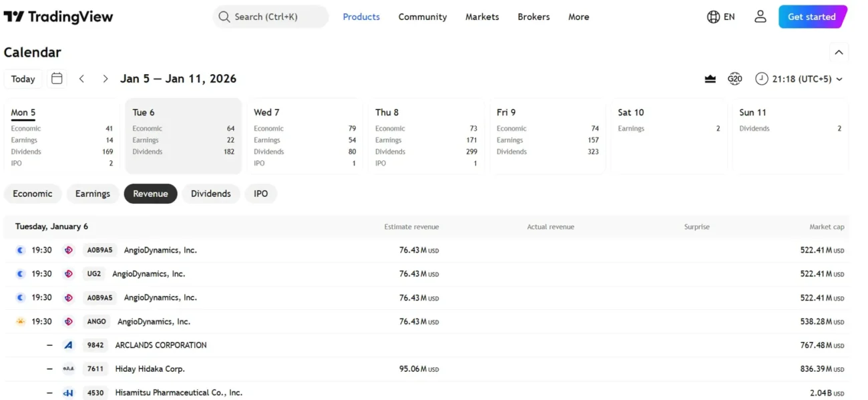
Task: Click the Get started button
Action: coord(812,17)
